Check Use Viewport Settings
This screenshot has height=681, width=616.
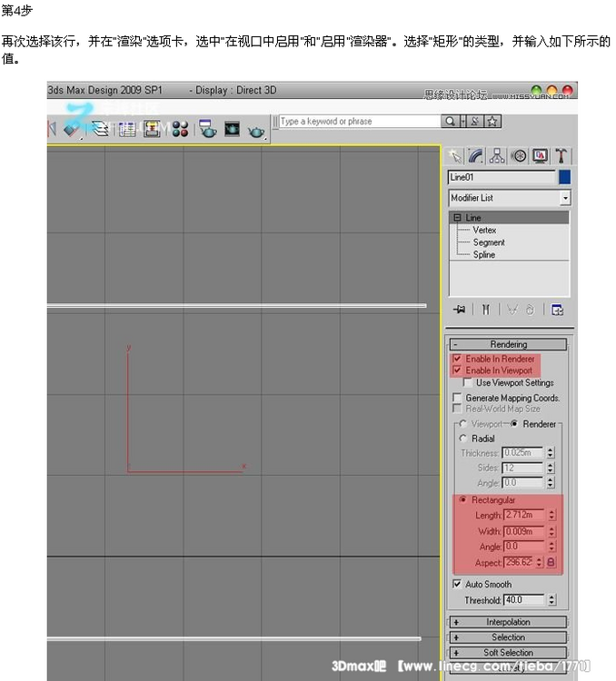pyautogui.click(x=467, y=382)
